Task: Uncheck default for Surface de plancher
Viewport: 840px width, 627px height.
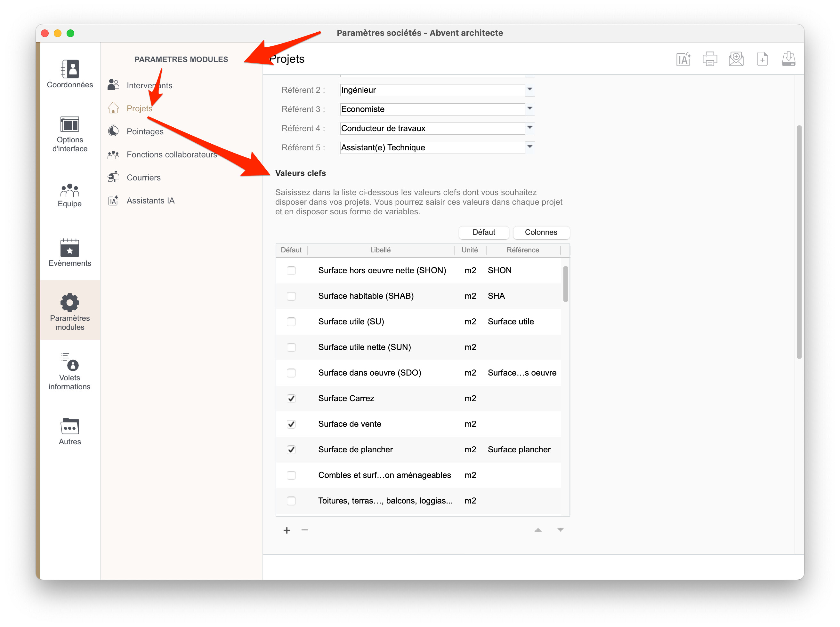Action: tap(291, 450)
